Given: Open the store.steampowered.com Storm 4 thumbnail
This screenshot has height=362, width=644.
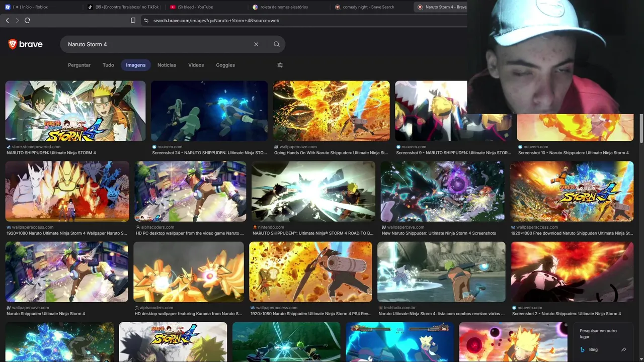Looking at the screenshot, I should [75, 111].
